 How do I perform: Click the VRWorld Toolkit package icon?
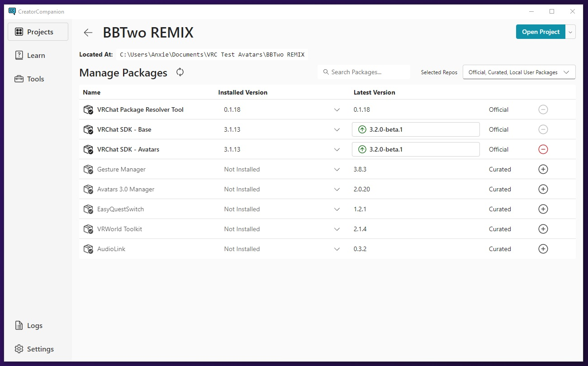point(88,229)
